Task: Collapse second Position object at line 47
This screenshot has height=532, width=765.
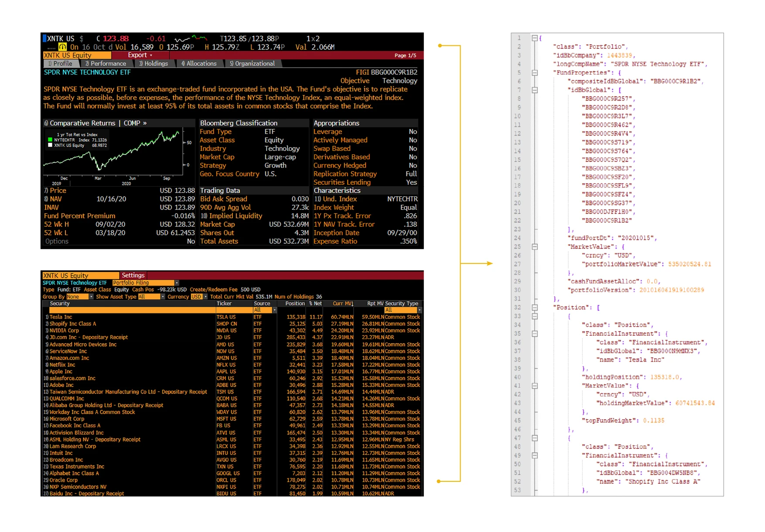Action: [x=534, y=438]
